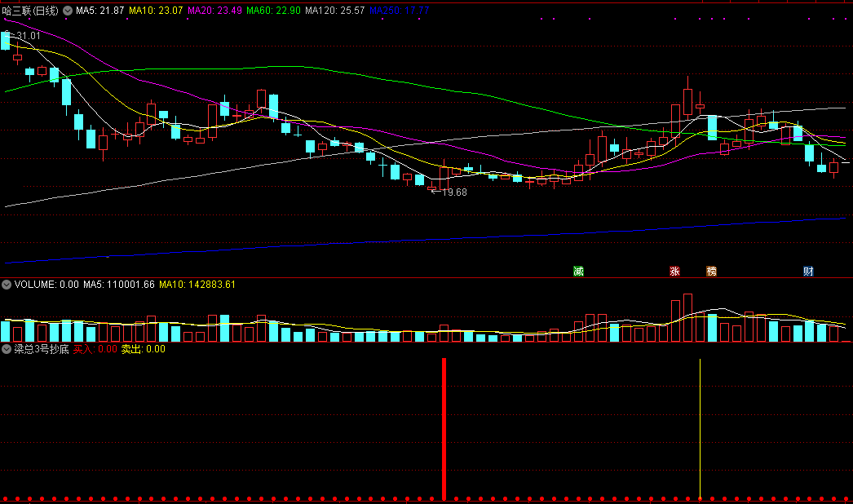Screen dimensions: 853x504
Task: Click the 梁总3号抄底 indicator name
Action: (x=42, y=349)
